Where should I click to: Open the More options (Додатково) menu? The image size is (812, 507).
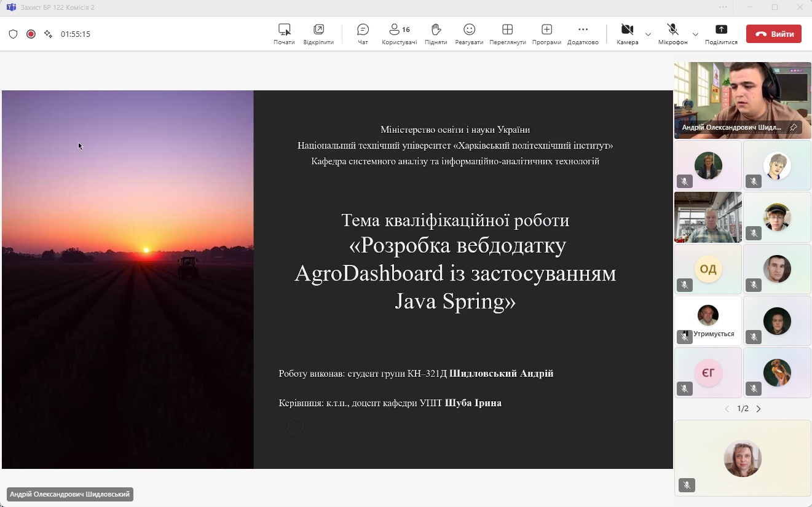583,34
